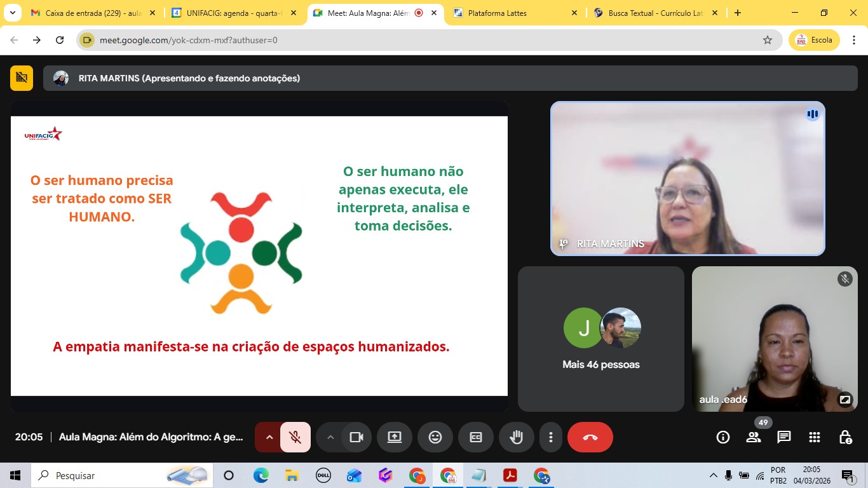Screen dimensions: 868x488
Task: Click the "Mais 46 pessoas" participants tile
Action: pos(601,339)
